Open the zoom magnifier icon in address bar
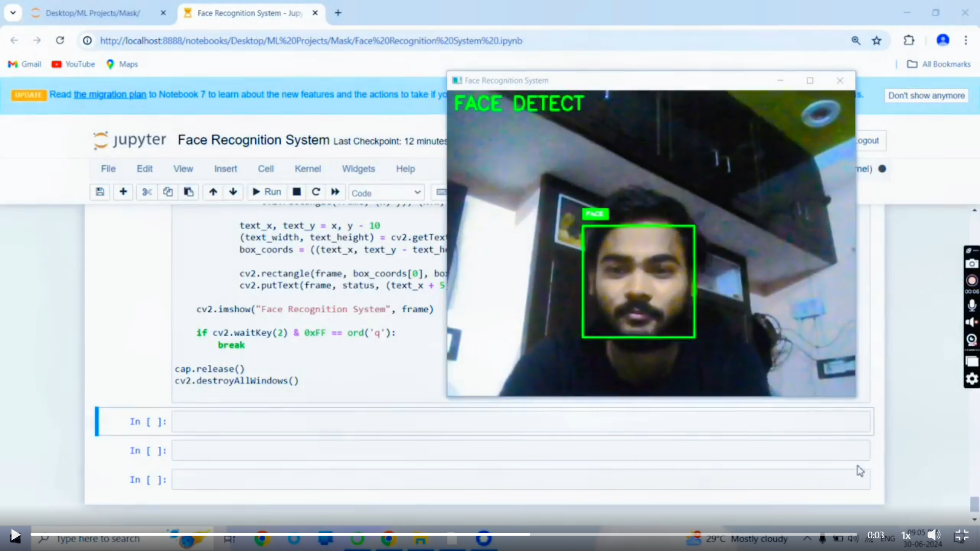The width and height of the screenshot is (980, 551). tap(856, 40)
